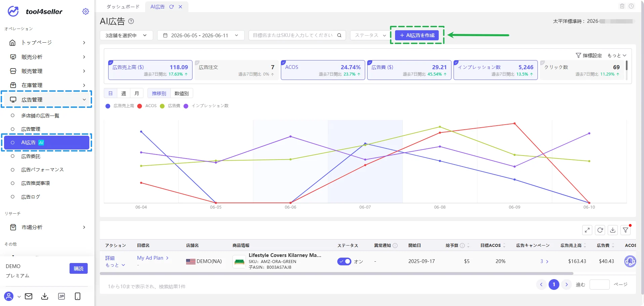Click the trash icon in top right corner
Viewport: 644px width, 306px height.
pyautogui.click(x=622, y=6)
